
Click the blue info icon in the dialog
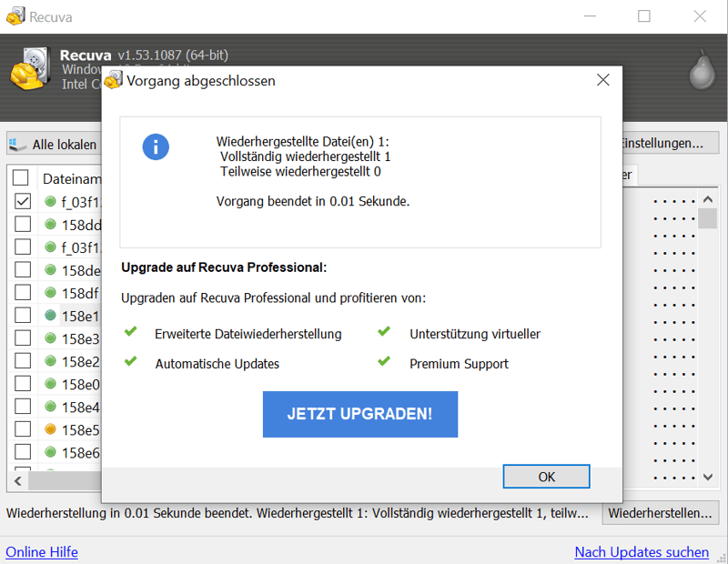[x=156, y=147]
